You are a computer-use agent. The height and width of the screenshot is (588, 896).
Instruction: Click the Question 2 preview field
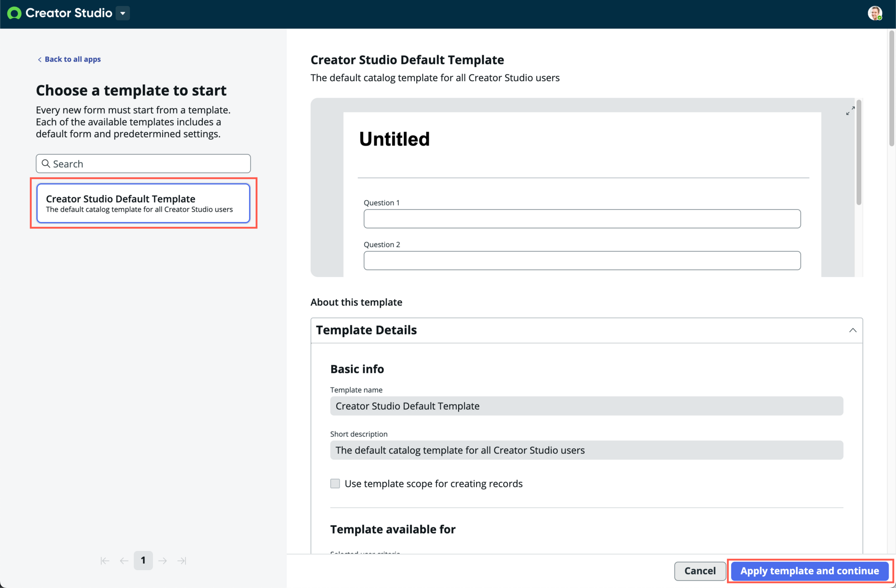tap(582, 260)
